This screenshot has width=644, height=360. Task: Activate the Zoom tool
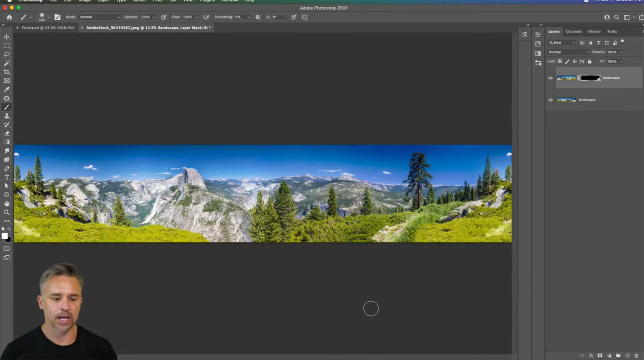[x=6, y=212]
